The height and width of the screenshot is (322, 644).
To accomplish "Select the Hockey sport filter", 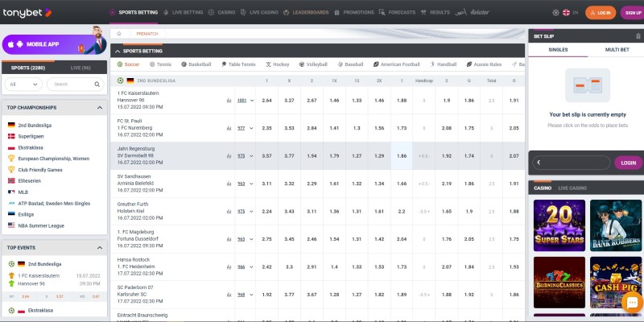I will point(277,64).
